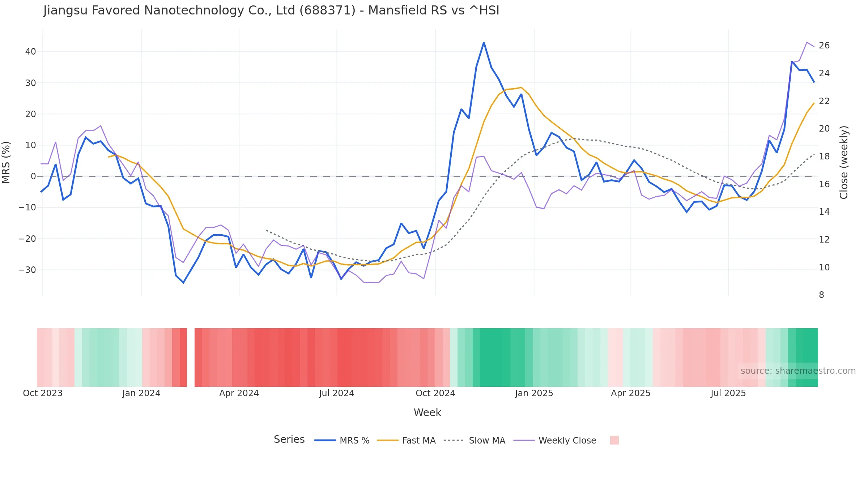Viewport: 868px width, 488px height.
Task: Click the right axis value 22
Action: (824, 101)
